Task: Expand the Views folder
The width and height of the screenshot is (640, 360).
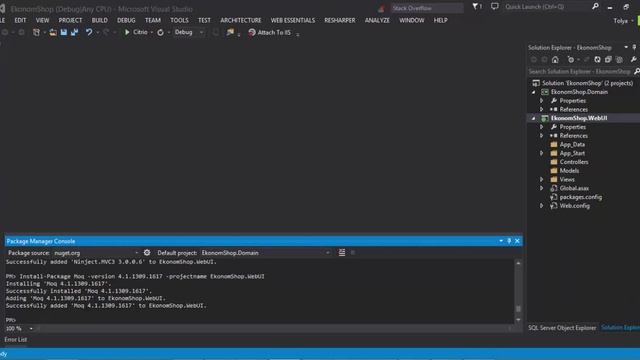Action: pyautogui.click(x=542, y=180)
